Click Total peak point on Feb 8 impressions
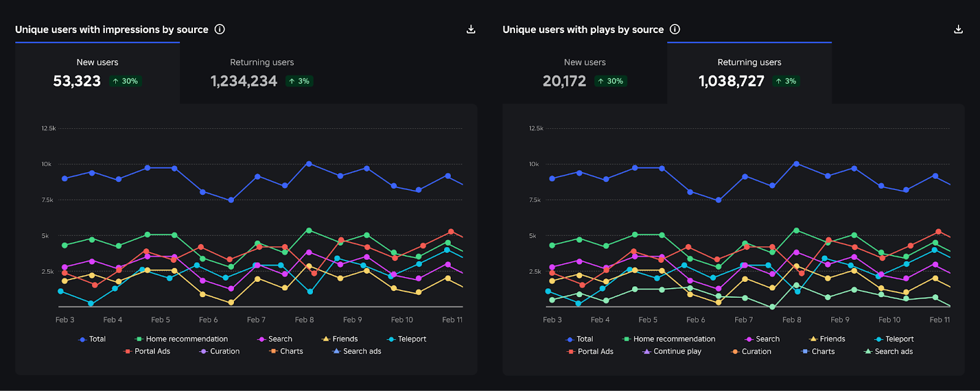Screen dimensions: 980x391 (309, 164)
